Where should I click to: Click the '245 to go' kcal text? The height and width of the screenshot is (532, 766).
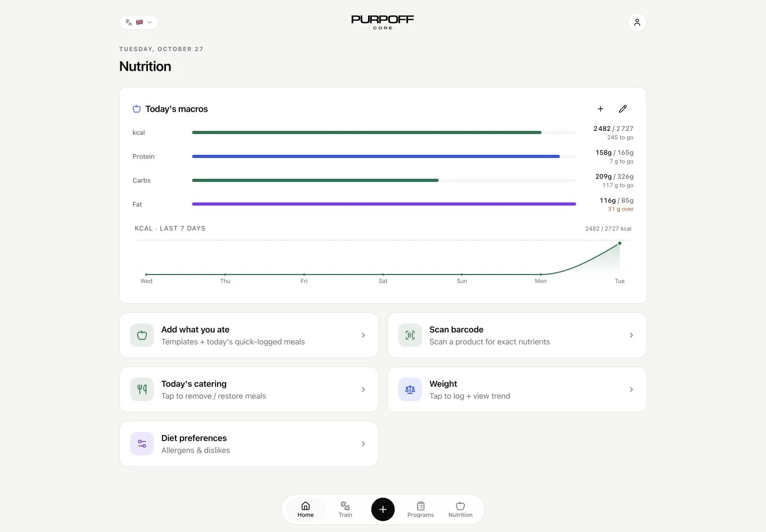(x=620, y=137)
